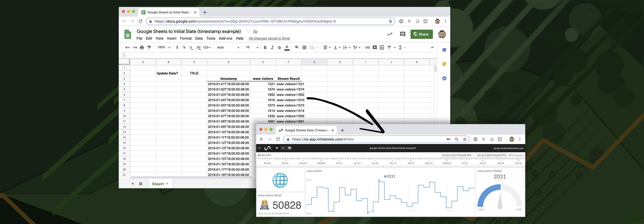Open the borders tool
The width and height of the screenshot is (644, 224).
tap(305, 48)
